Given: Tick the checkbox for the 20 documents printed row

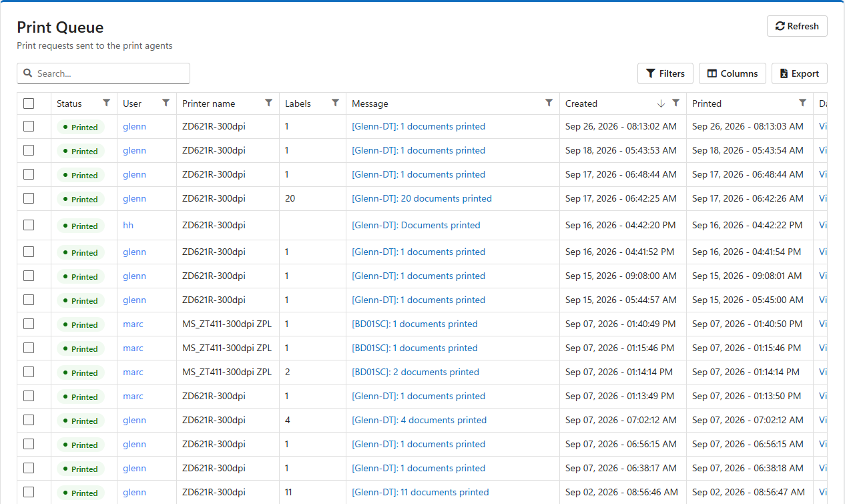Looking at the screenshot, I should (29, 198).
